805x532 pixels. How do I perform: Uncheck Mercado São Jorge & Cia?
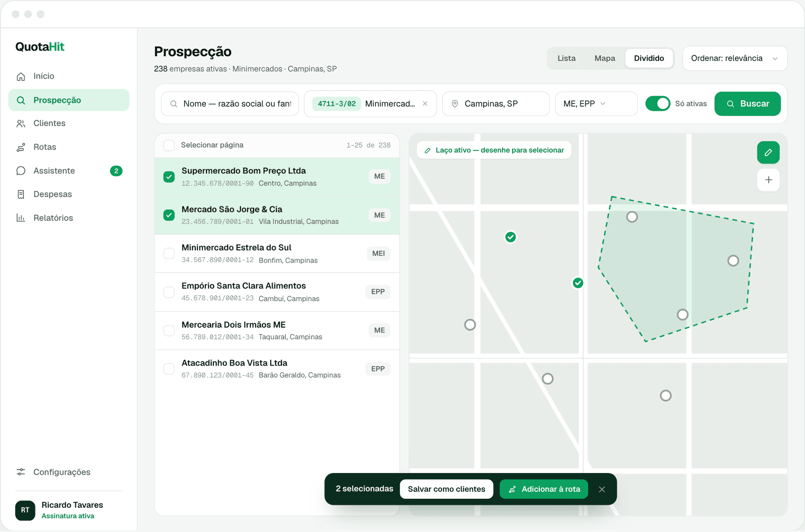(169, 215)
